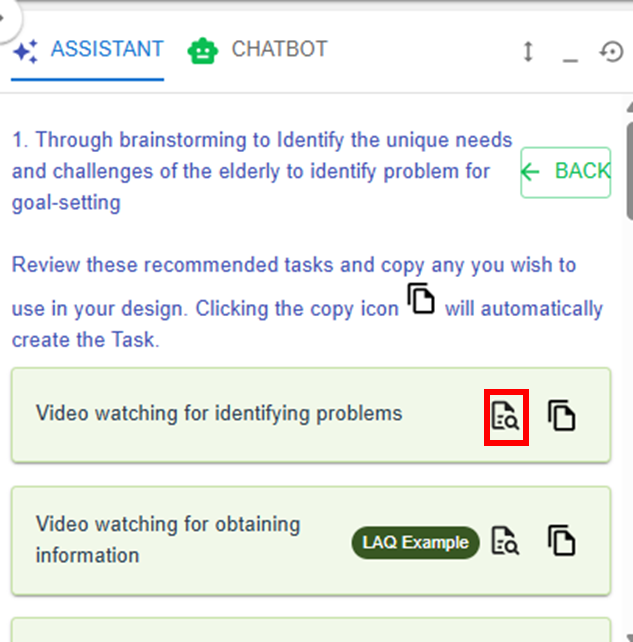Click the sparkle icon beside ASSISTANT
This screenshot has width=633, height=642.
coord(25,50)
